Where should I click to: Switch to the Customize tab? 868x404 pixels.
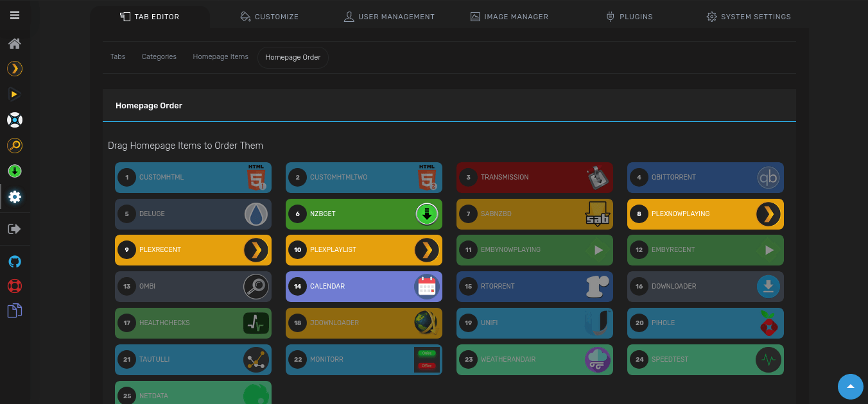(269, 17)
